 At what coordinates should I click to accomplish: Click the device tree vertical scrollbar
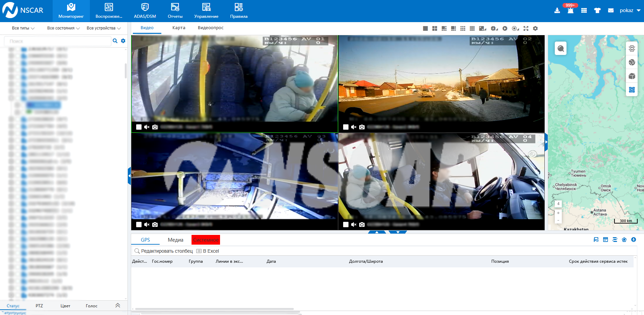[x=126, y=71]
